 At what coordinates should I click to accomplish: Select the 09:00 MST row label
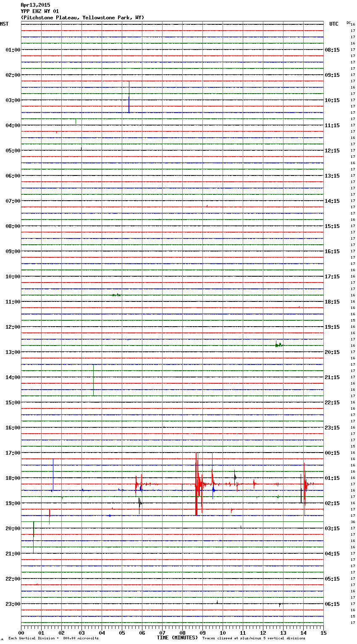[13, 251]
